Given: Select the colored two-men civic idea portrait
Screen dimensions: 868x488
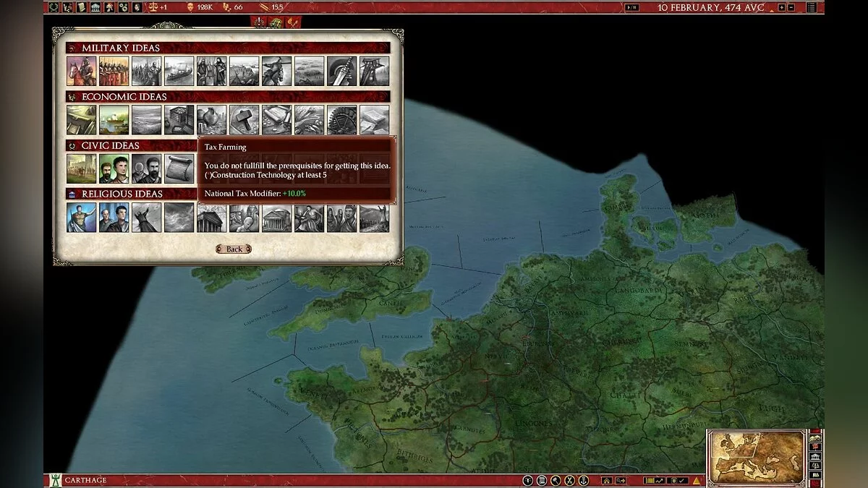Looking at the screenshot, I should pos(114,168).
